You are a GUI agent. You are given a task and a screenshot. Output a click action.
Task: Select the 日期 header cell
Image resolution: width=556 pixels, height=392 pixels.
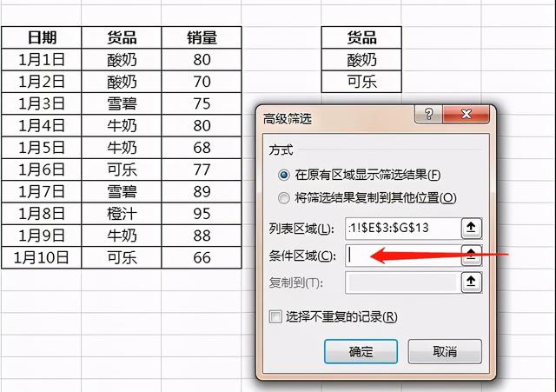pyautogui.click(x=42, y=37)
